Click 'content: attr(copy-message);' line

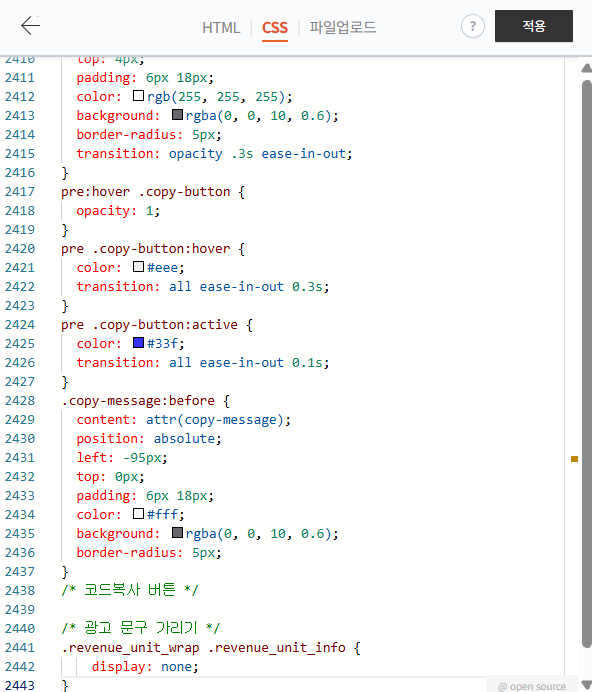(x=184, y=420)
